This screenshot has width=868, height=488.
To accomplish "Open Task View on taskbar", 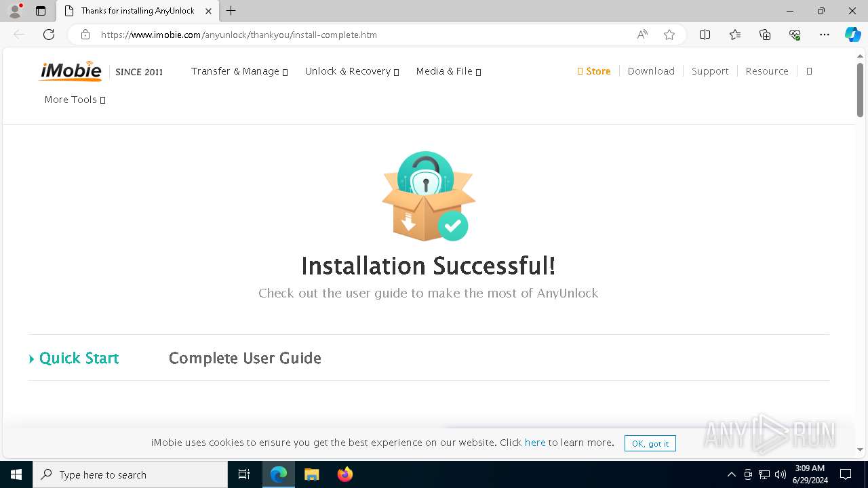I will (x=244, y=474).
